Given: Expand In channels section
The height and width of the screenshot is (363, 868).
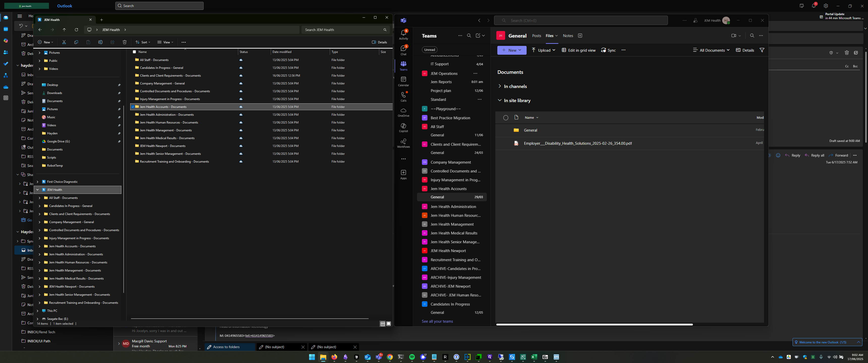Looking at the screenshot, I should coord(499,86).
